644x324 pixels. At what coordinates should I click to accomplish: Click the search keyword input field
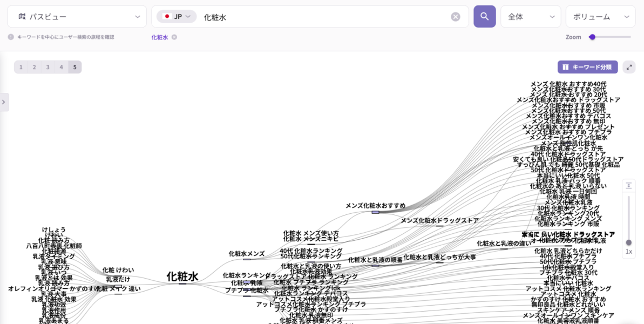click(x=324, y=17)
